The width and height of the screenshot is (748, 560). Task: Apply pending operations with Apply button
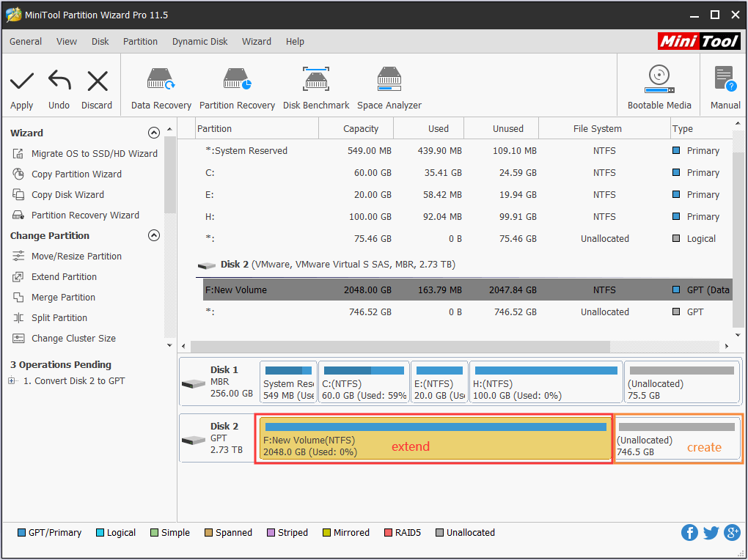pyautogui.click(x=21, y=89)
